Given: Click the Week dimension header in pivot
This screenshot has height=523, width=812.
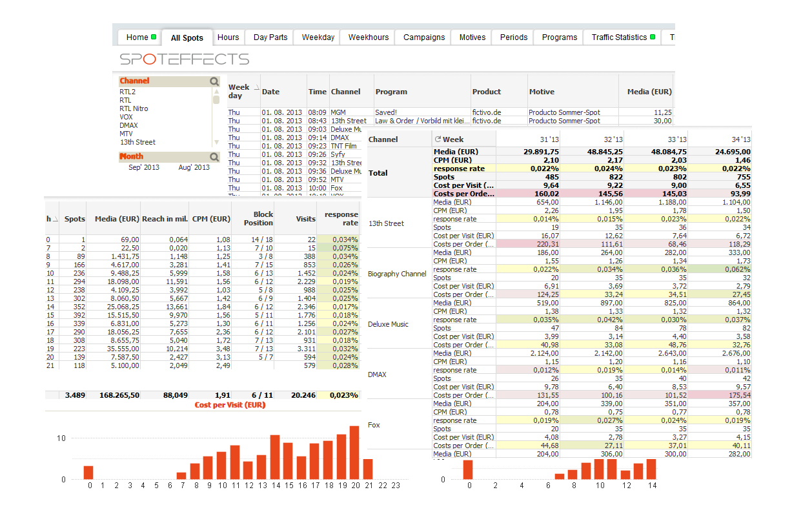Looking at the screenshot, I should tap(463, 139).
